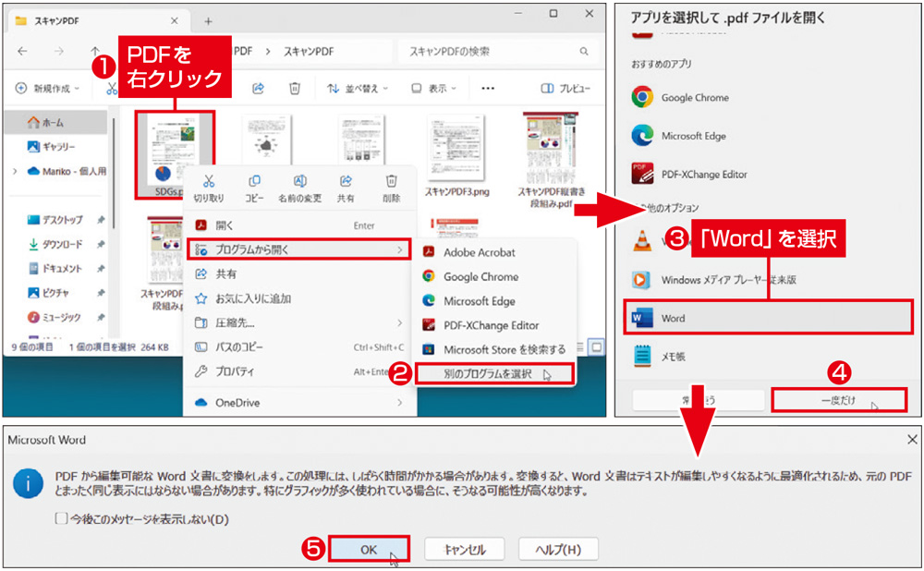Select the Cut icon in the context menu
924x571 pixels.
pos(209,183)
